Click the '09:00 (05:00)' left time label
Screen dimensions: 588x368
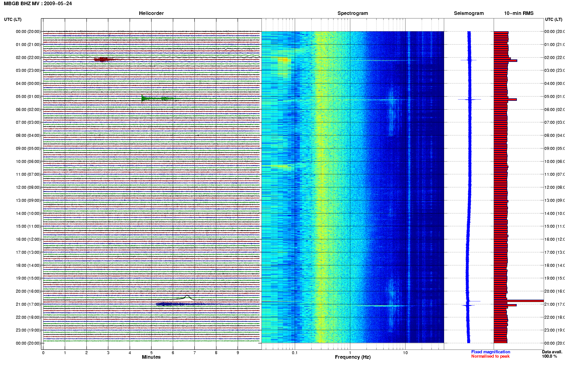point(28,148)
